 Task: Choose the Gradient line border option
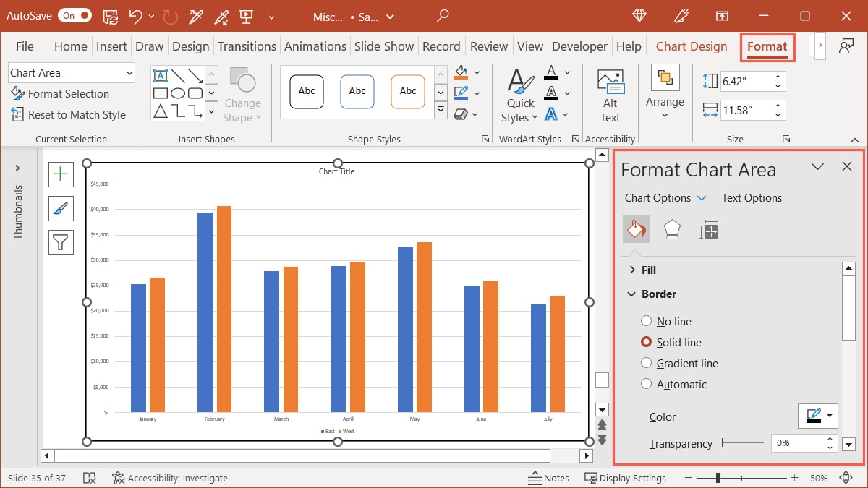pos(646,363)
